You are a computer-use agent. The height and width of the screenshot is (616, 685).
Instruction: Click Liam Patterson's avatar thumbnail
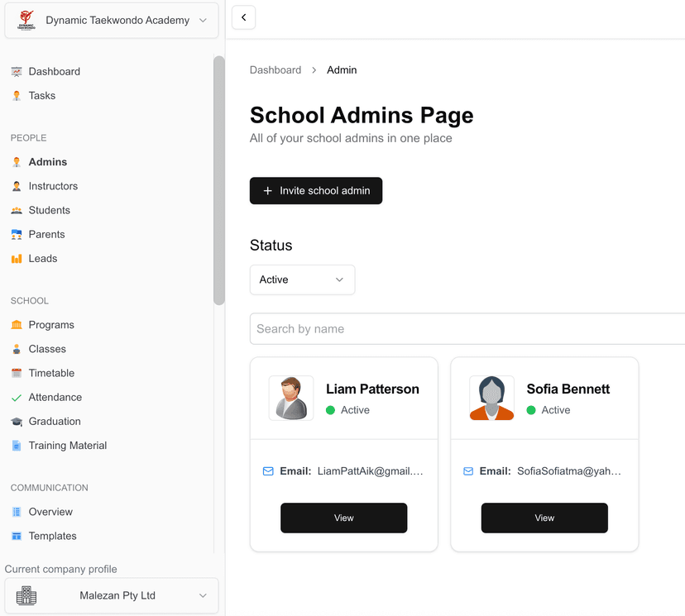coord(291,398)
